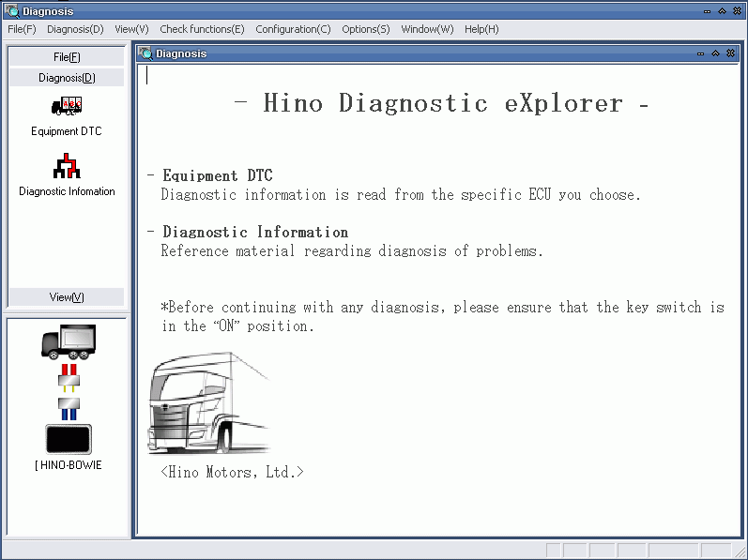Open the Help(H) menu
Viewport: 748px width, 560px height.
click(x=481, y=29)
